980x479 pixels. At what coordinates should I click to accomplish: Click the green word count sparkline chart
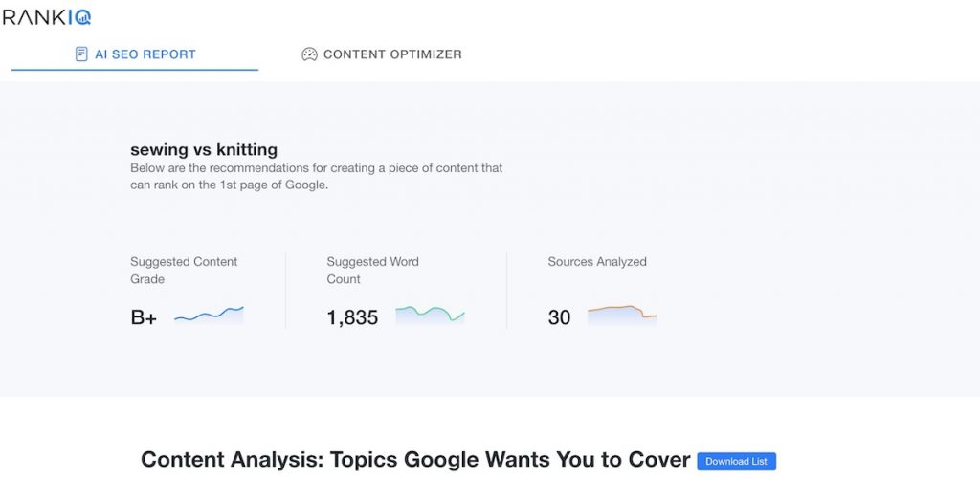430,315
